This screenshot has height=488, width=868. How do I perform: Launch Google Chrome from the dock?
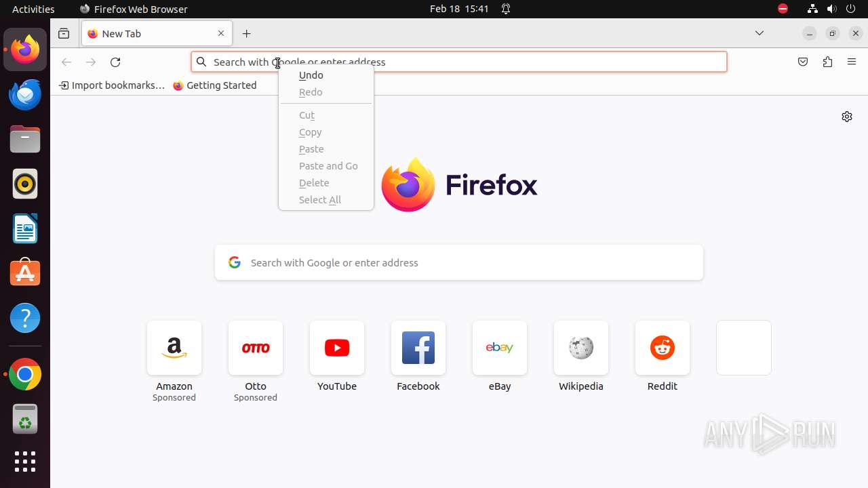pos(25,374)
